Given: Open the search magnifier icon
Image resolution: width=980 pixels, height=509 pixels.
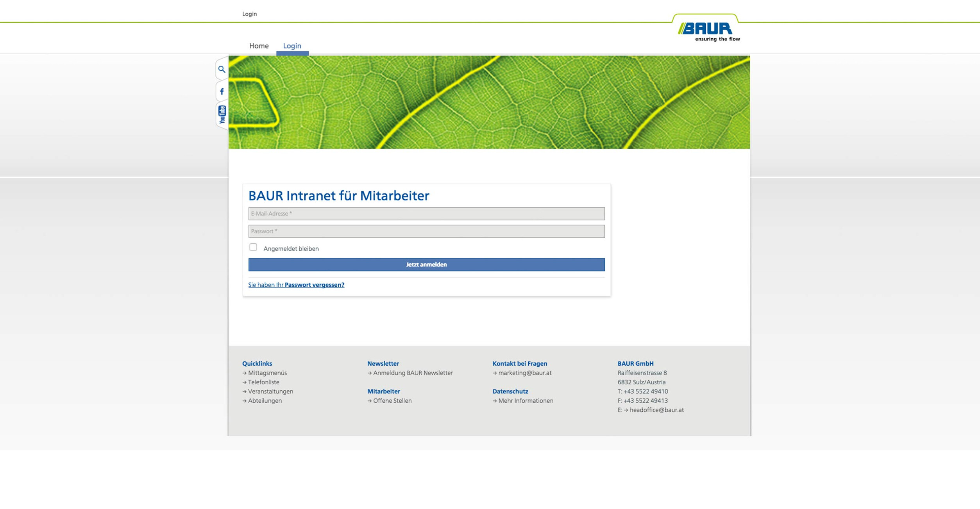Looking at the screenshot, I should click(x=222, y=70).
